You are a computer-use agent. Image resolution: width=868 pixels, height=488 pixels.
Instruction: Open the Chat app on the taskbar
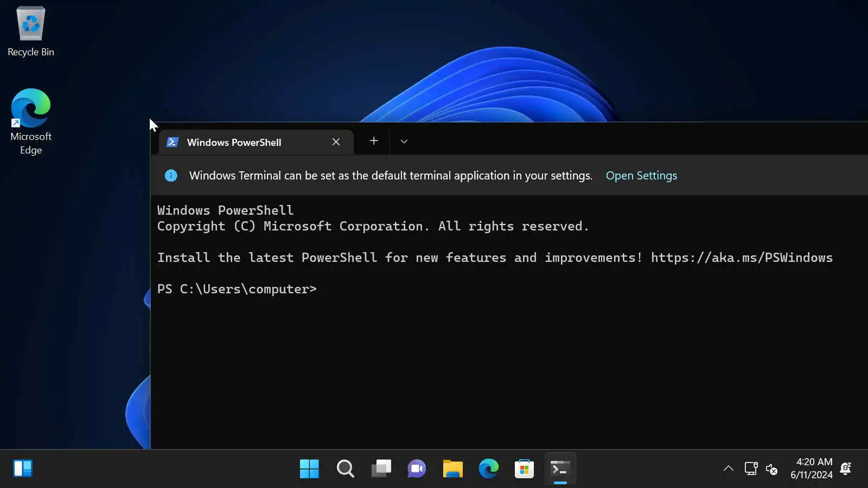pos(417,468)
